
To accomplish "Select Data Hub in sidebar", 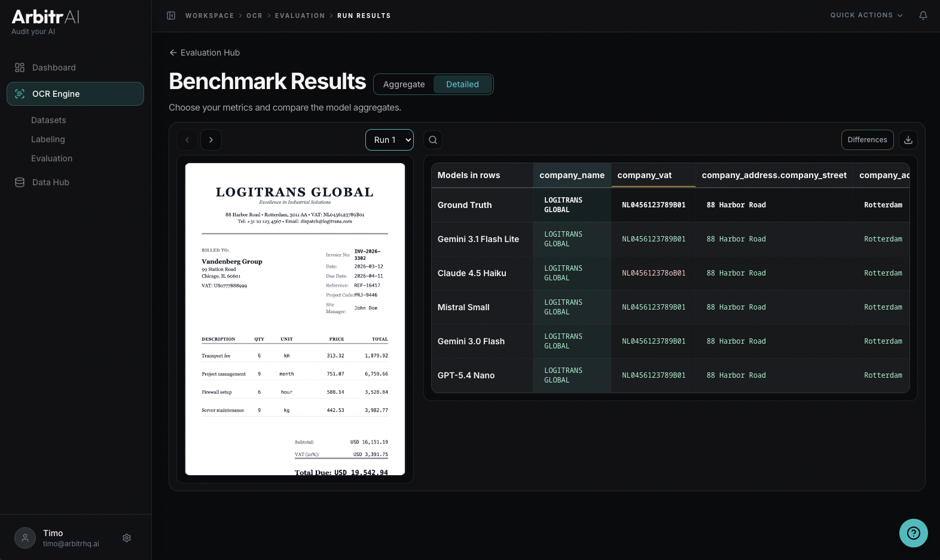I will pos(51,182).
